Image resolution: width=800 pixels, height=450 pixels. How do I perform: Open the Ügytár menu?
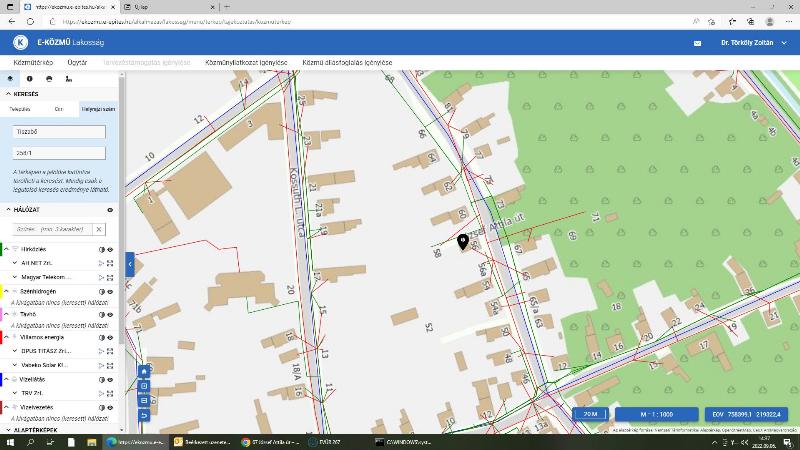tap(77, 63)
